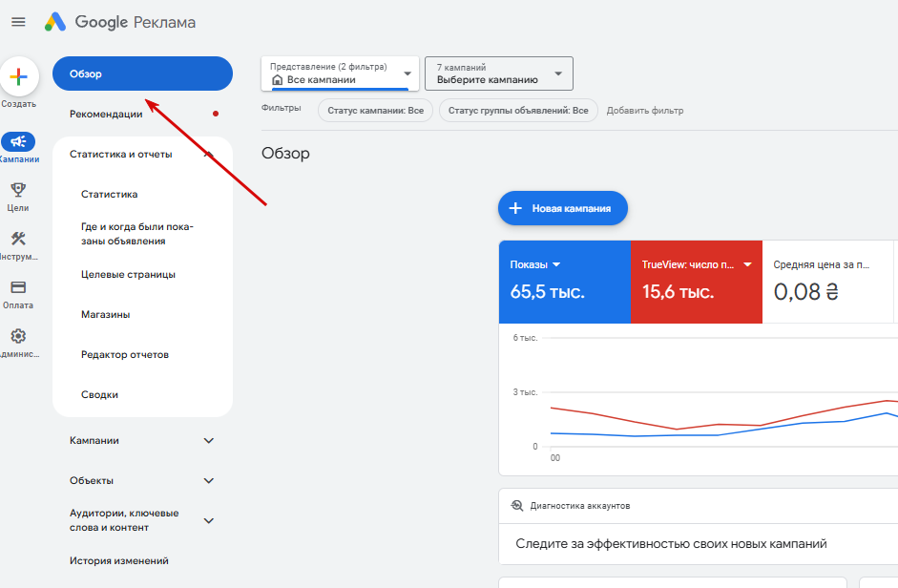This screenshot has width=898, height=588.
Task: Open Goals trophy sidebar icon
Action: [x=18, y=190]
